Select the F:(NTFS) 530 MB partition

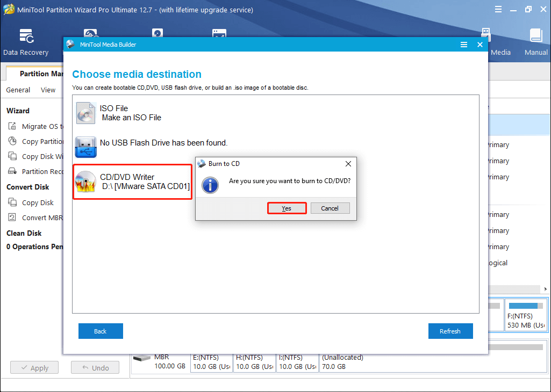pos(526,315)
